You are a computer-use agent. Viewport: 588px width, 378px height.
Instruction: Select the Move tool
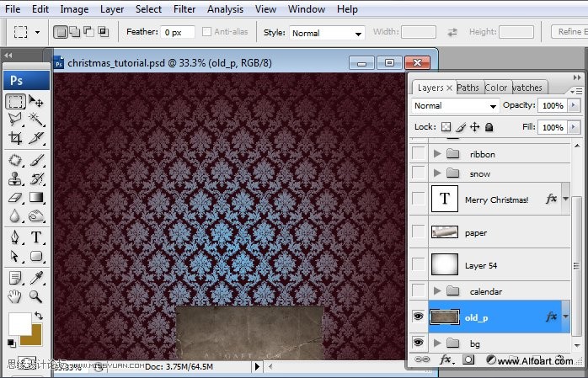(36, 102)
